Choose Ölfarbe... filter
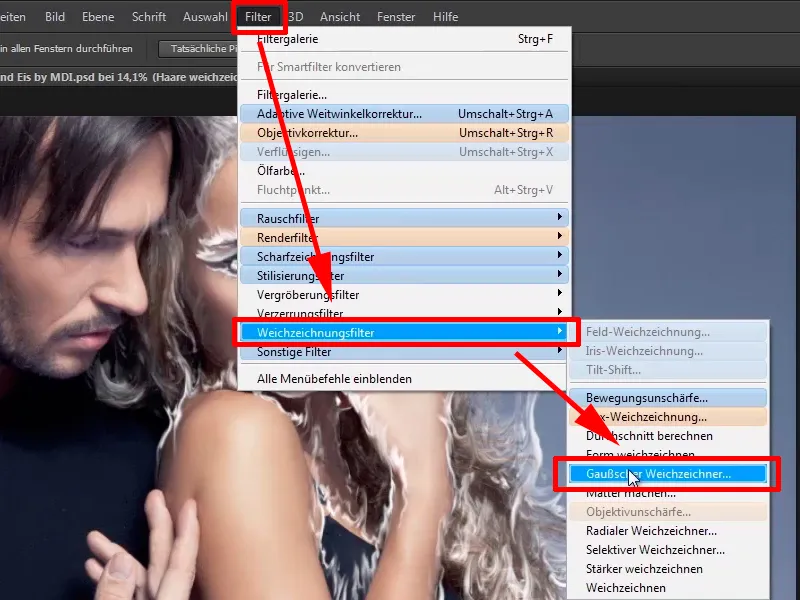Viewport: 800px width, 600px height. coord(404,171)
